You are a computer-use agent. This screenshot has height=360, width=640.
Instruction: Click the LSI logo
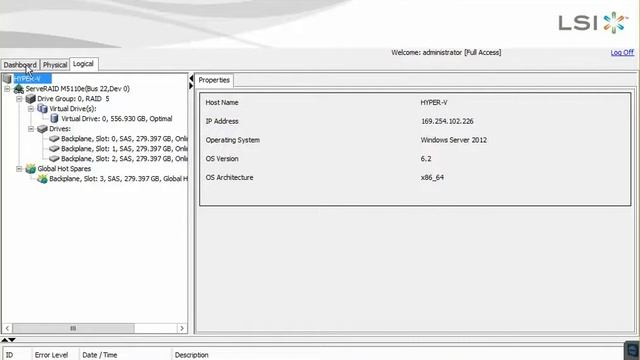593,22
